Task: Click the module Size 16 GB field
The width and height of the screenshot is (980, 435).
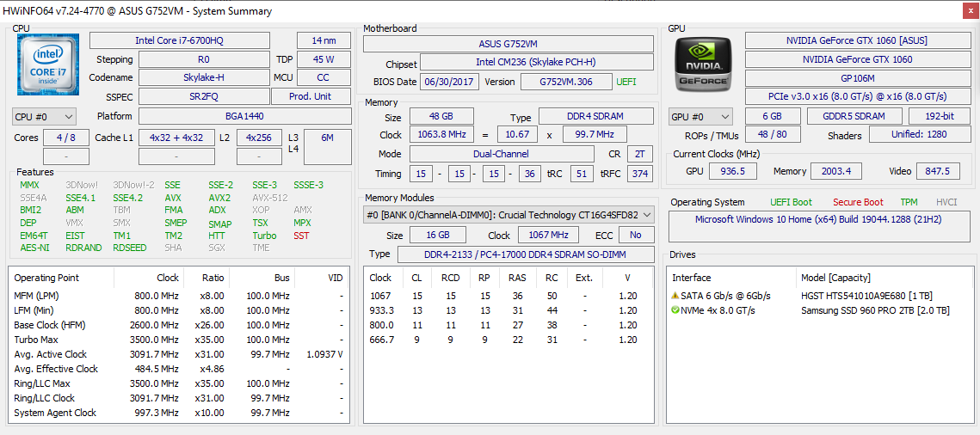Action: [x=437, y=235]
